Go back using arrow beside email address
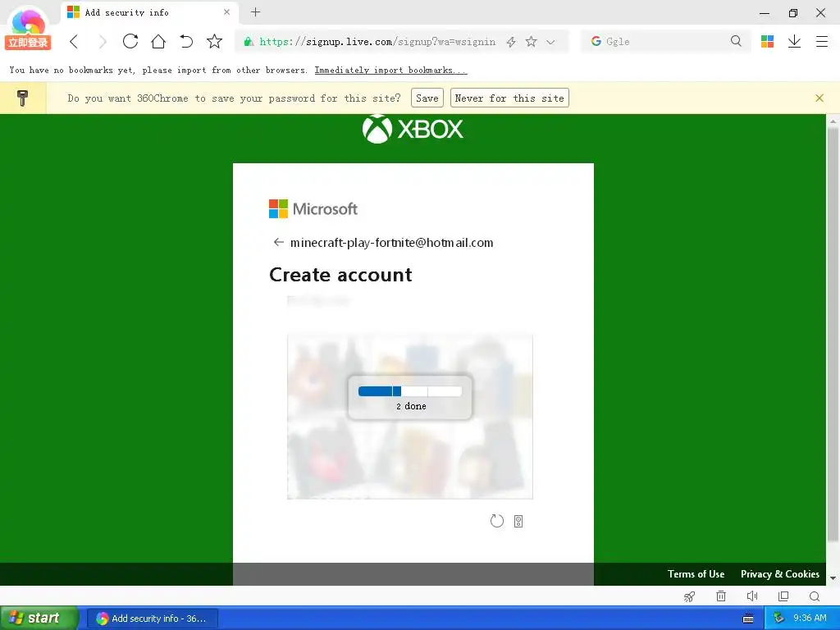This screenshot has height=630, width=840. [x=279, y=242]
